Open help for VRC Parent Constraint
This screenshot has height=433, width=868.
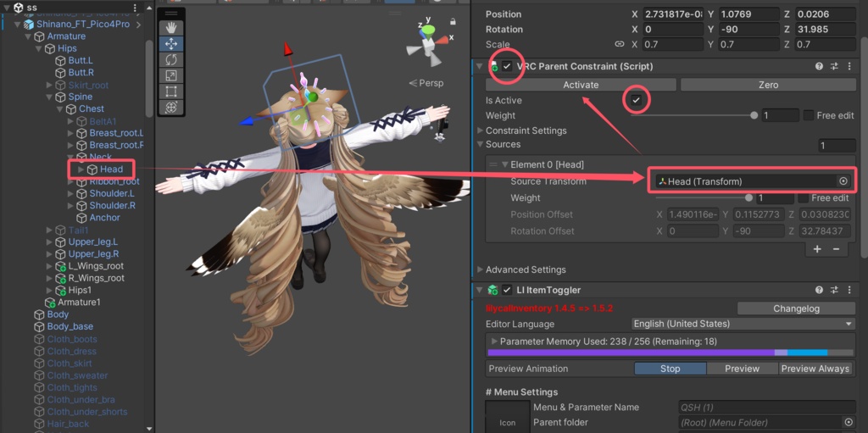[819, 66]
